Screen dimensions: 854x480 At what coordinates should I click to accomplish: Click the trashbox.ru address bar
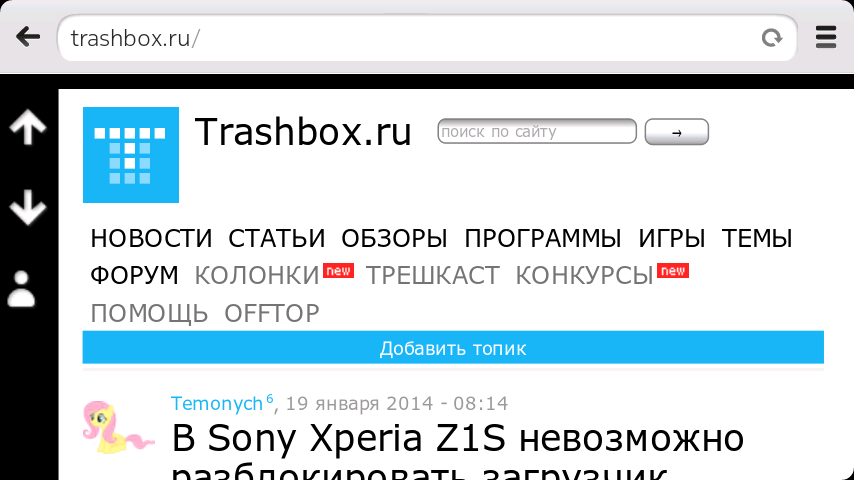pos(428,38)
